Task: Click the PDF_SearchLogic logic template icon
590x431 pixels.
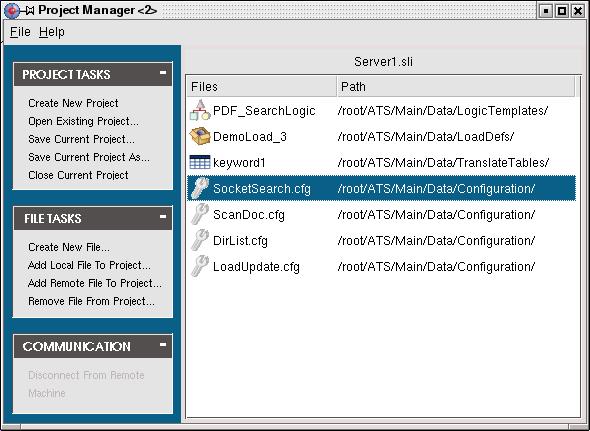Action: 200,110
